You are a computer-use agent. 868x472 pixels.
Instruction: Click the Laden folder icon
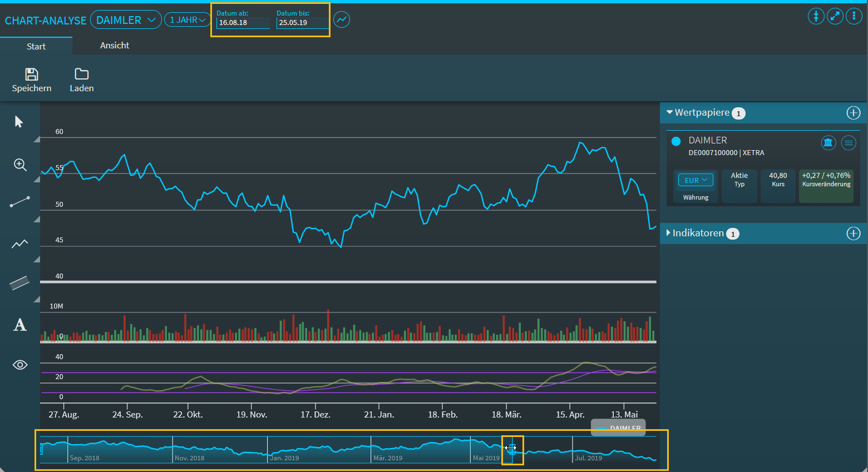pos(82,74)
